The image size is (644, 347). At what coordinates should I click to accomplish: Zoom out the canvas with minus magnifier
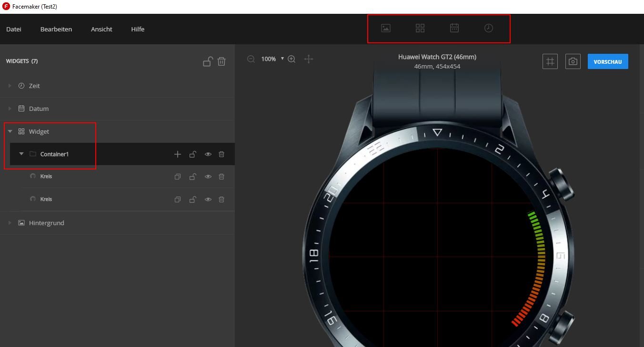point(251,59)
